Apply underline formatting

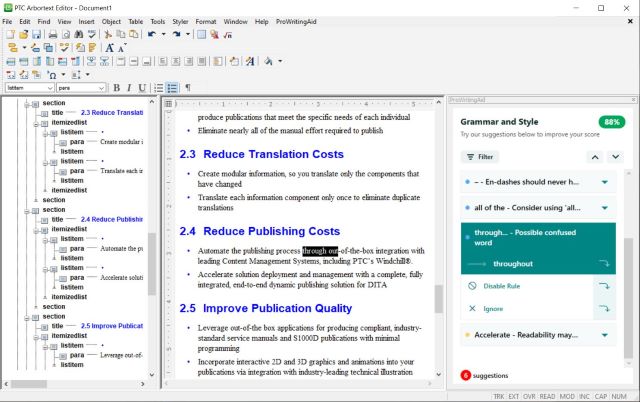pos(142,88)
